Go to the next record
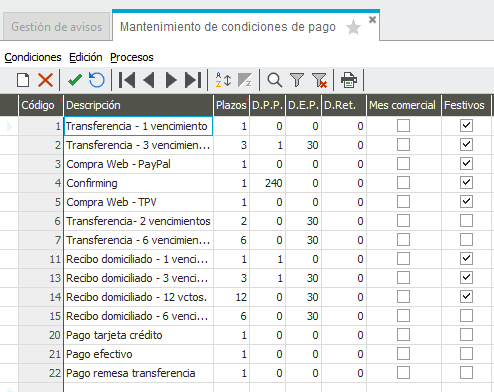 171,80
